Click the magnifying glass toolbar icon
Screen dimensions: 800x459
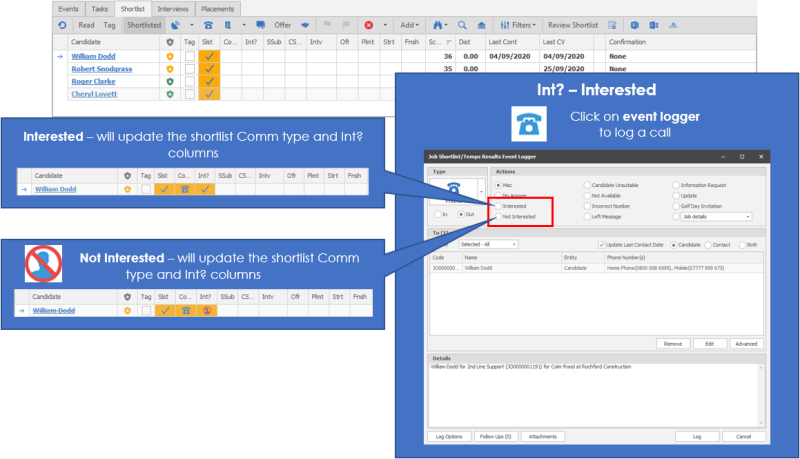point(462,24)
